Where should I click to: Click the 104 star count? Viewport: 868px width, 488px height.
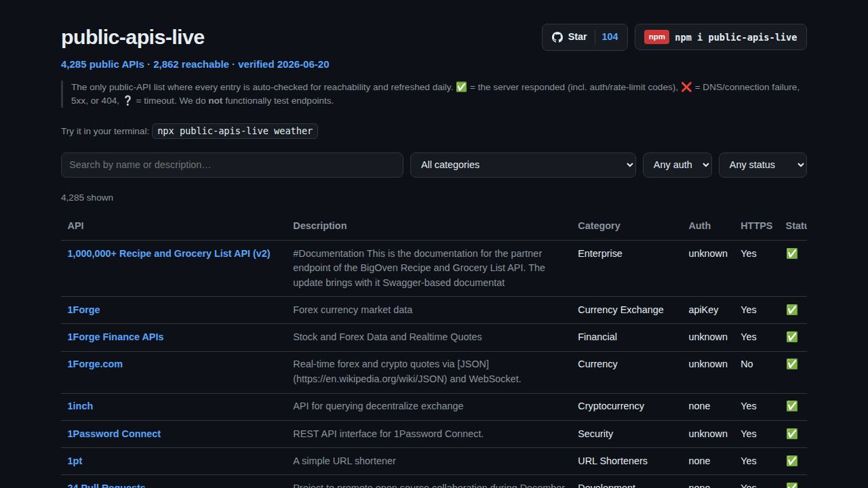[610, 37]
